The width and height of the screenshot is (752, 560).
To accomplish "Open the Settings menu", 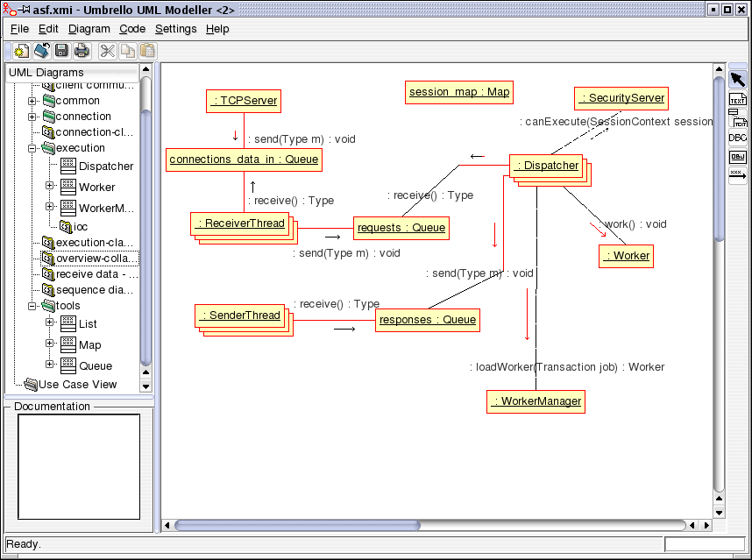I will pyautogui.click(x=176, y=29).
